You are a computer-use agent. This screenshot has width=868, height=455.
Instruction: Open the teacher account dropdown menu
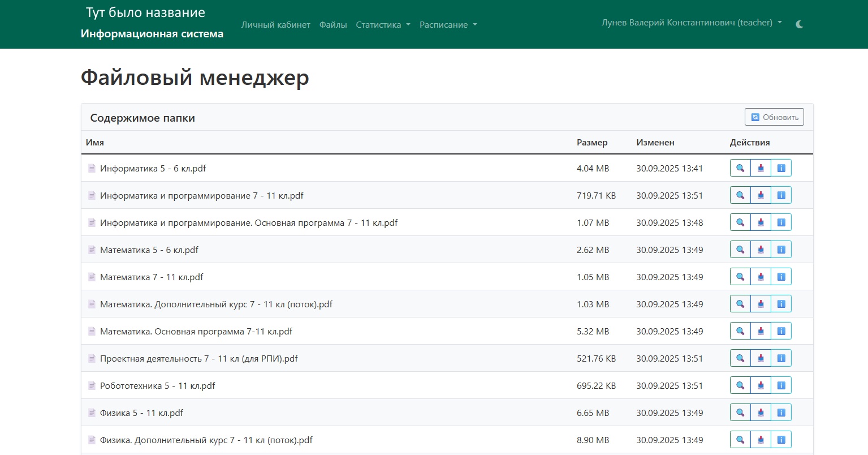[x=690, y=23]
